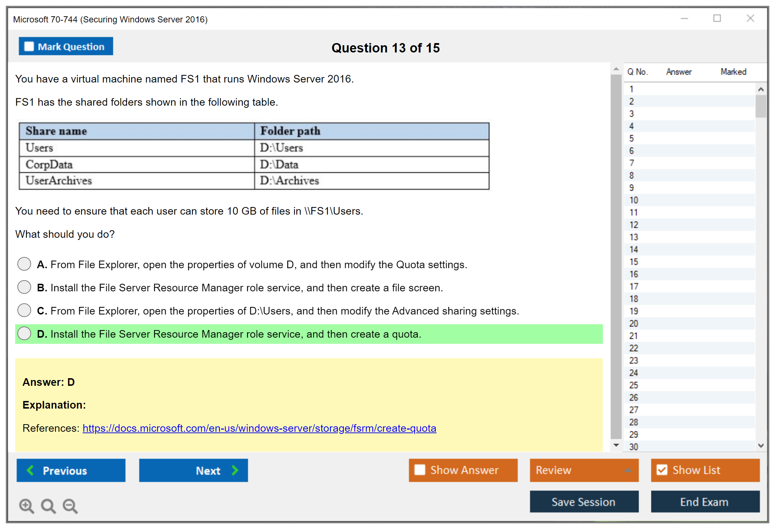The image size is (778, 532).
Task: Click the Answer column header
Action: [x=678, y=72]
